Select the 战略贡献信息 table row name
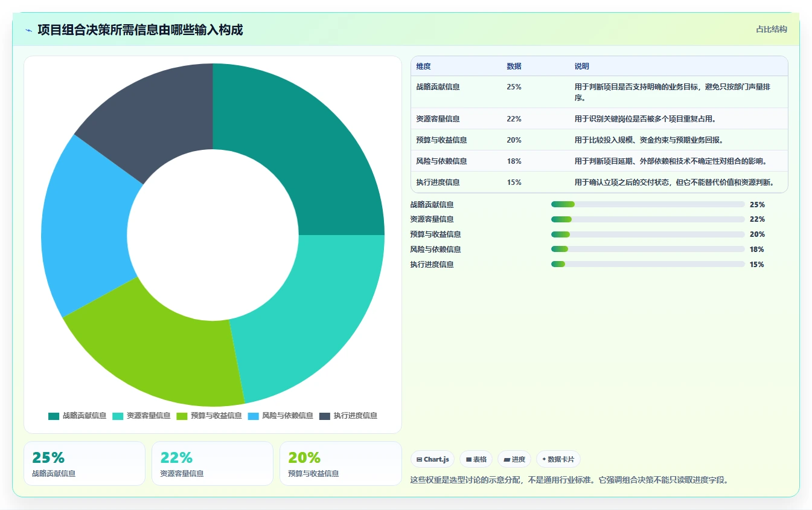 tap(438, 87)
